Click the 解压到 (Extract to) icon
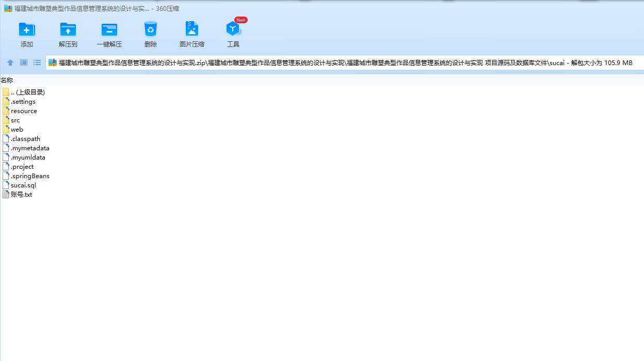The height and width of the screenshot is (361, 644). (68, 29)
